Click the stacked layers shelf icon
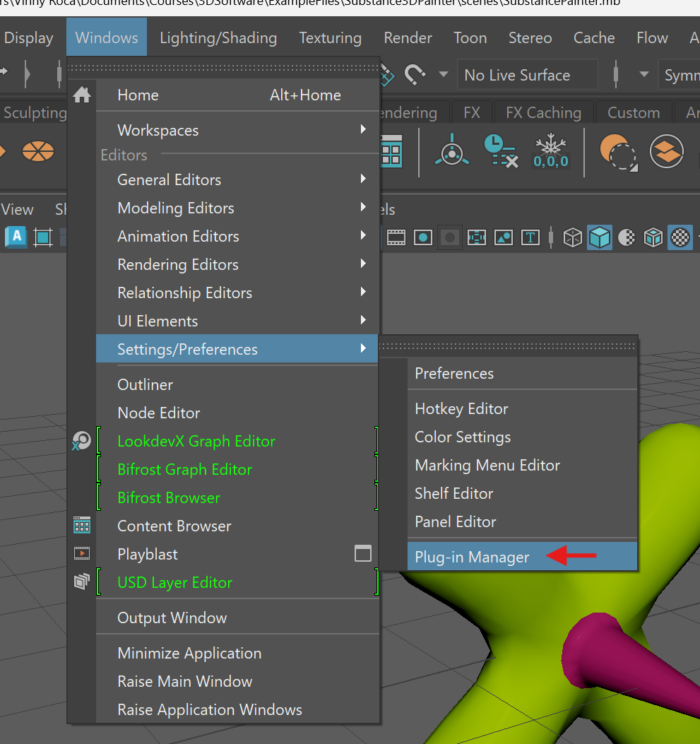Viewport: 700px width, 744px height. coord(667,151)
